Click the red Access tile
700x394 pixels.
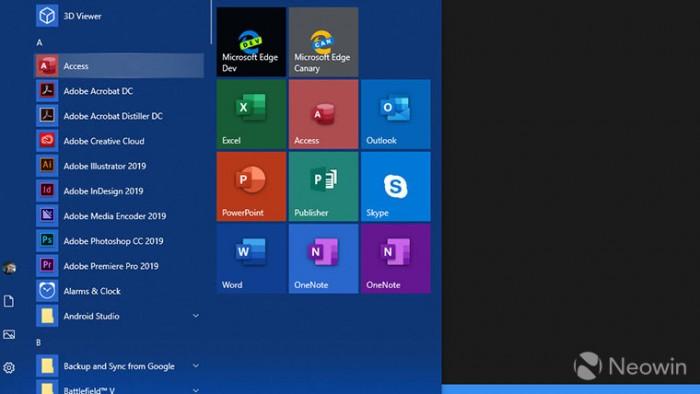coord(323,114)
